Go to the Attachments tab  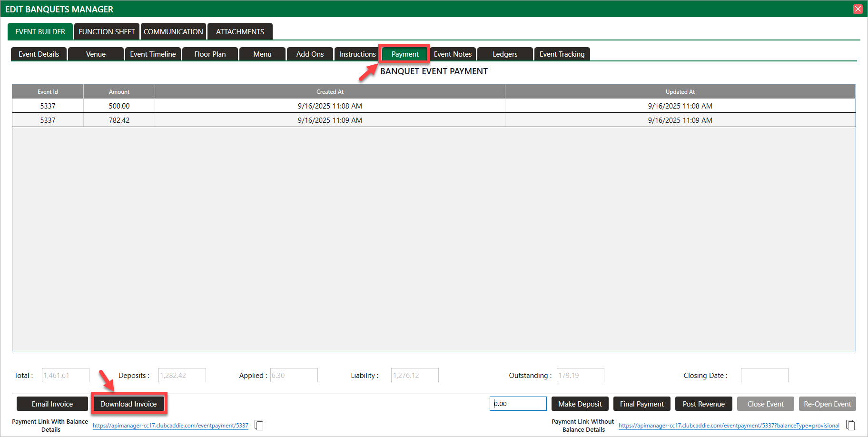coord(240,32)
